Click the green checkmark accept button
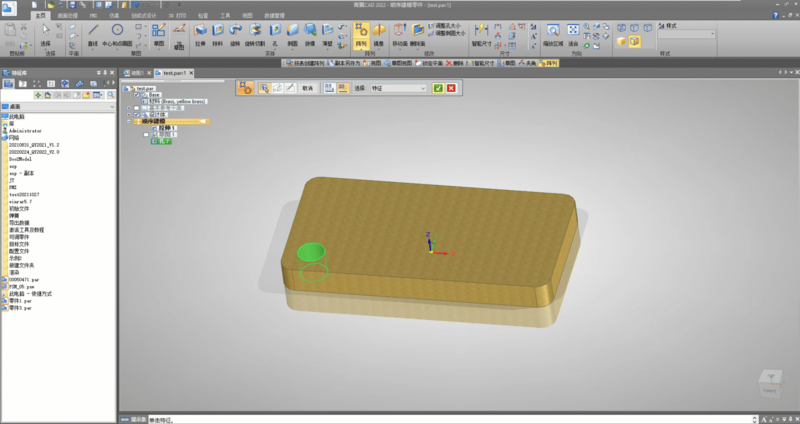 pyautogui.click(x=438, y=88)
